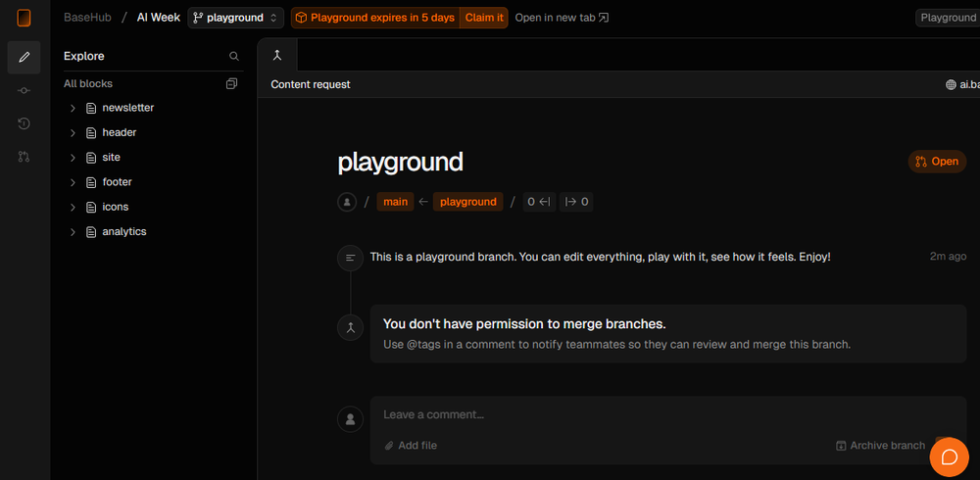Expand the icons block chevron
The width and height of the screenshot is (980, 480).
pyautogui.click(x=73, y=207)
